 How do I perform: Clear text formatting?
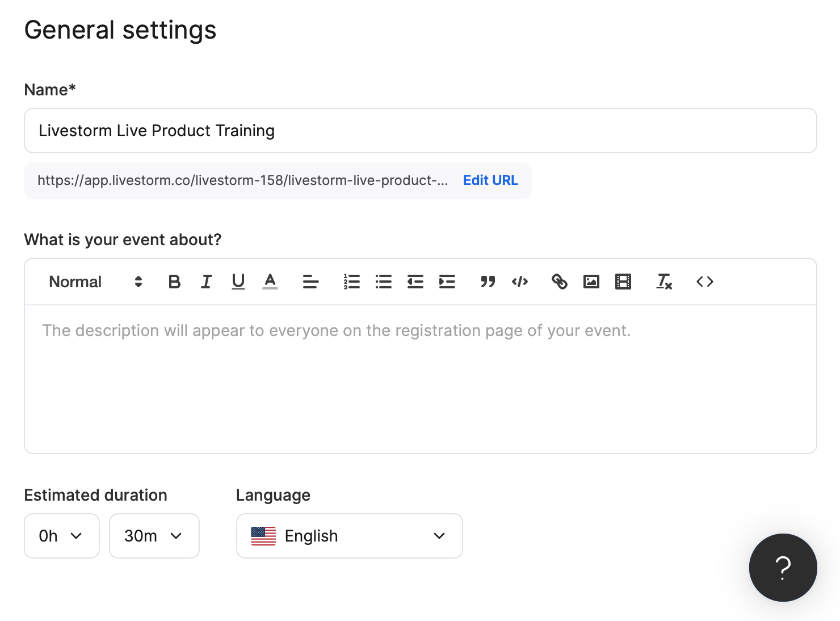click(664, 282)
